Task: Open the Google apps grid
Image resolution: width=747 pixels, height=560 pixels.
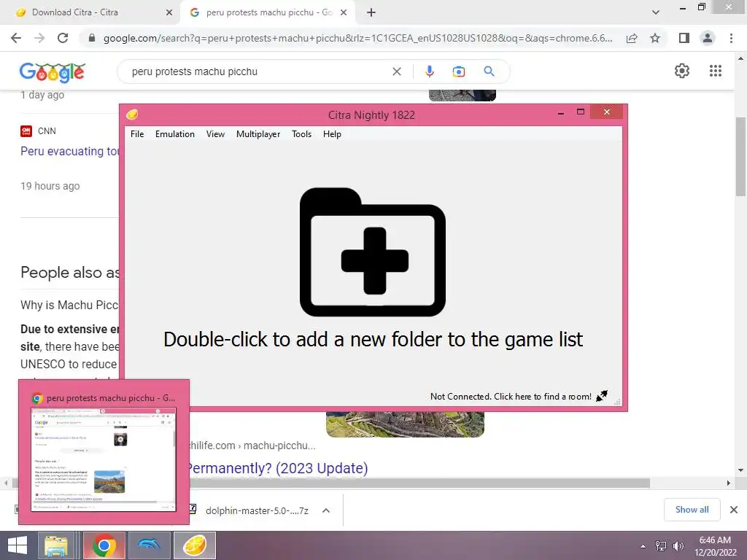Action: pyautogui.click(x=716, y=71)
